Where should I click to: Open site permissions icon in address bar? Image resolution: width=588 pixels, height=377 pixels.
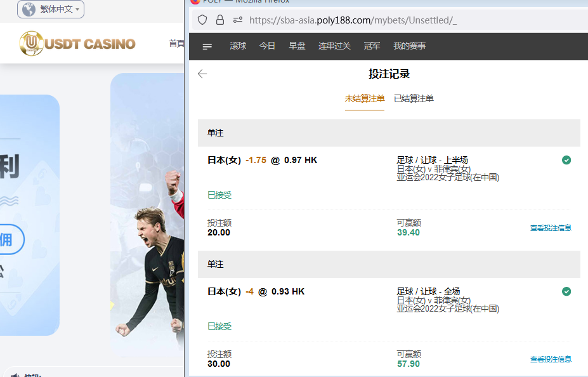238,20
